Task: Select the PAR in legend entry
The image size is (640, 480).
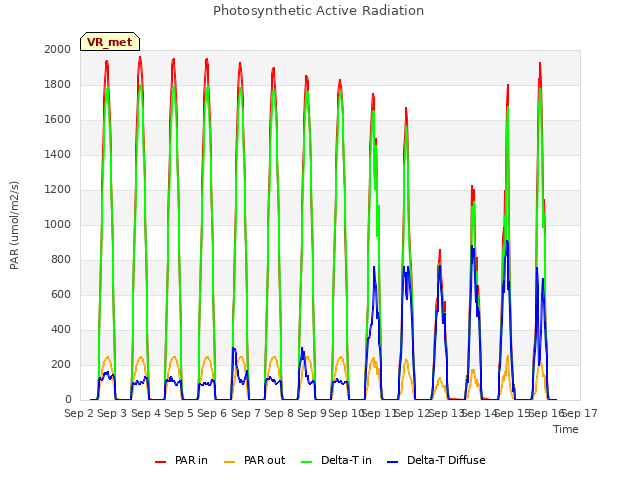Action: pyautogui.click(x=182, y=460)
